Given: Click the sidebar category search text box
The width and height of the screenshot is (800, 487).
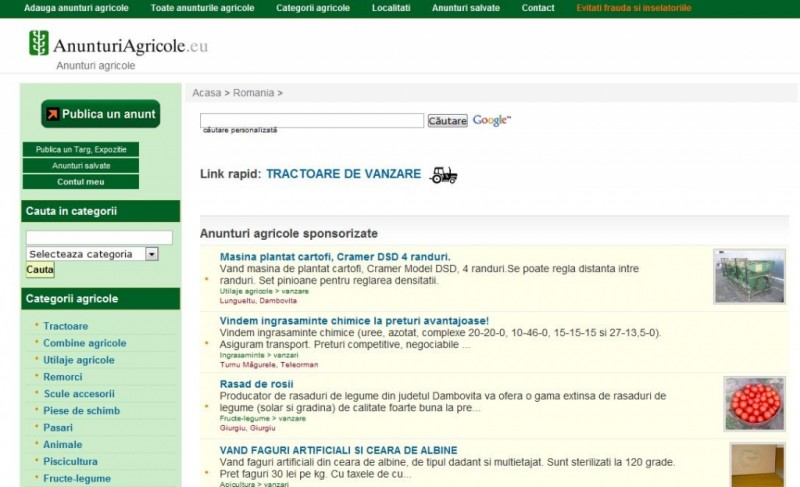Looking at the screenshot, I should tap(99, 238).
